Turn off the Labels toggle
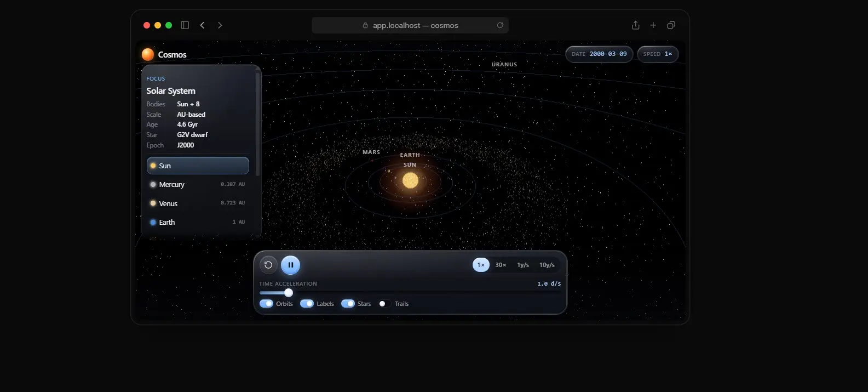 tap(307, 304)
